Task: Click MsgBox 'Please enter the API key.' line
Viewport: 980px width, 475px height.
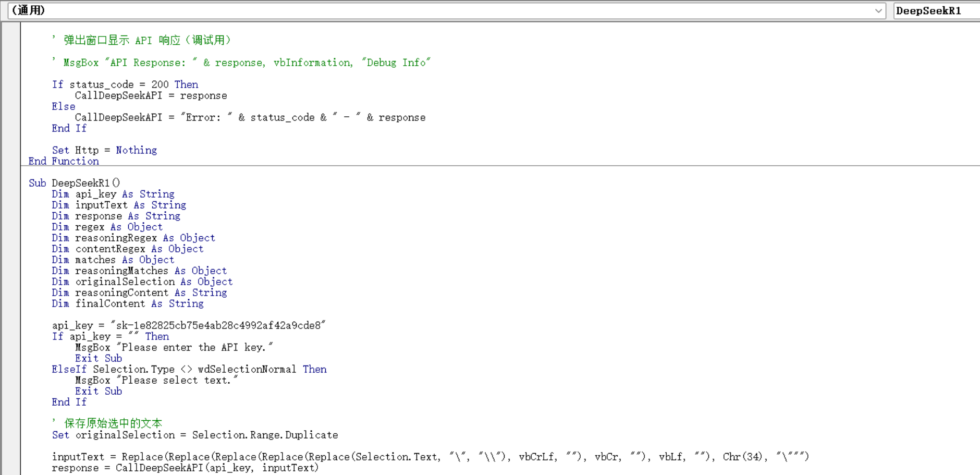Action: pyautogui.click(x=174, y=347)
